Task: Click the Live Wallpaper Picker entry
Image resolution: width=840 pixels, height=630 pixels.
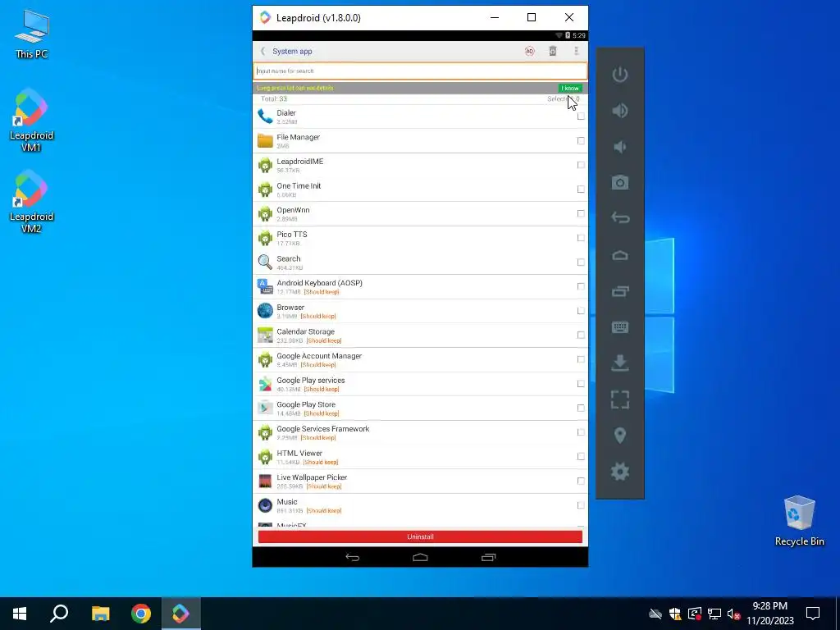Action: click(420, 481)
